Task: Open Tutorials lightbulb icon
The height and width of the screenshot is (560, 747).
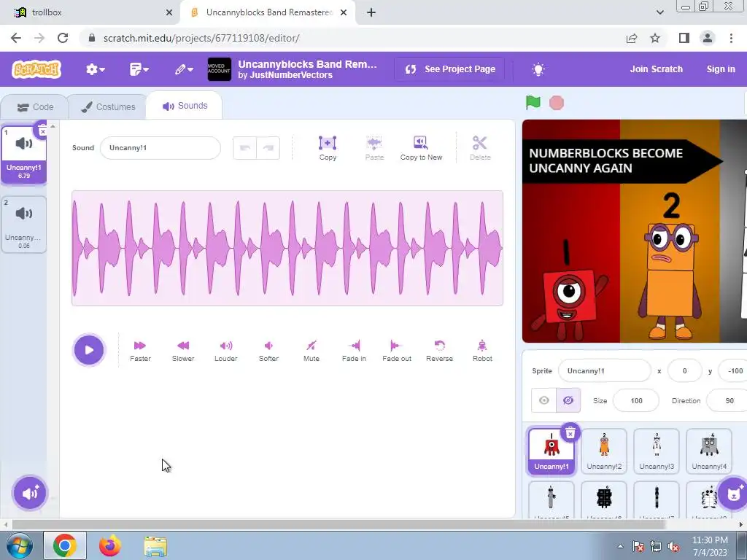Action: (x=538, y=69)
